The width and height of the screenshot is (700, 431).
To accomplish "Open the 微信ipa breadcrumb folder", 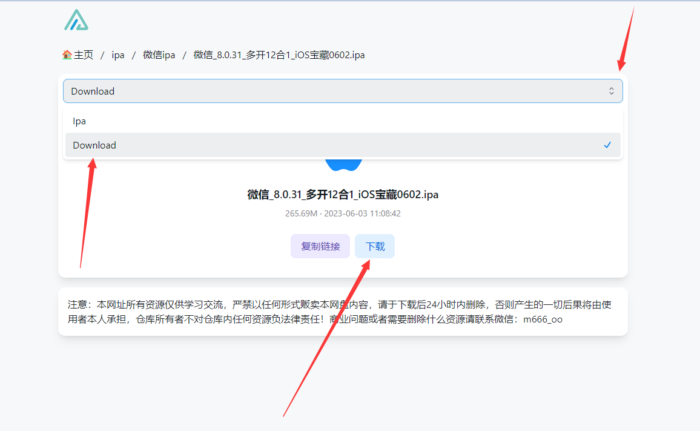I will click(x=159, y=55).
